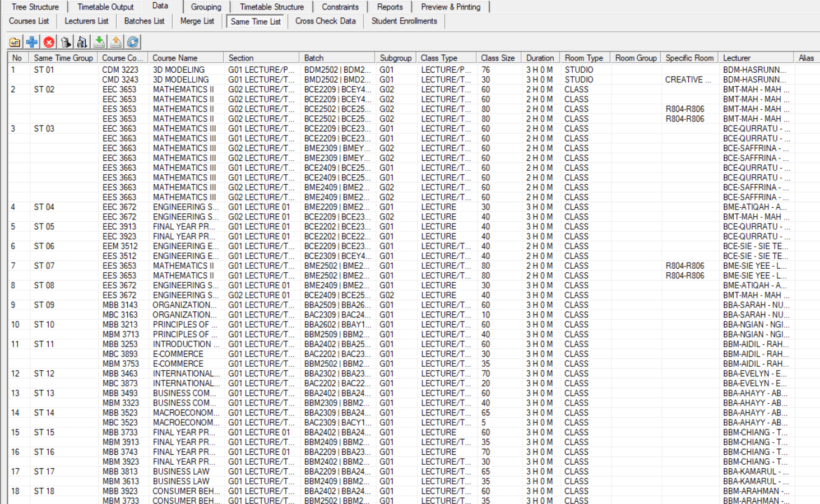Click course code MBC 3523
Screen dimensions: 820x504
tap(120, 423)
